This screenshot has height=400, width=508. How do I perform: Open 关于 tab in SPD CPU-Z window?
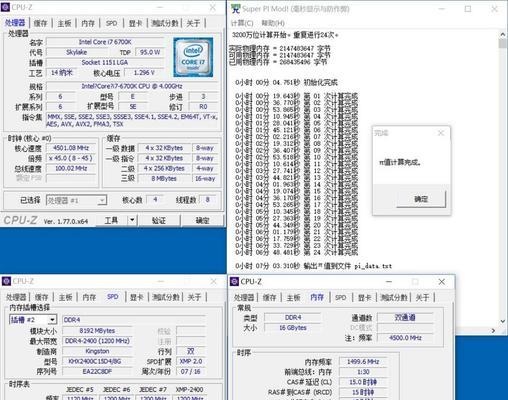194,297
